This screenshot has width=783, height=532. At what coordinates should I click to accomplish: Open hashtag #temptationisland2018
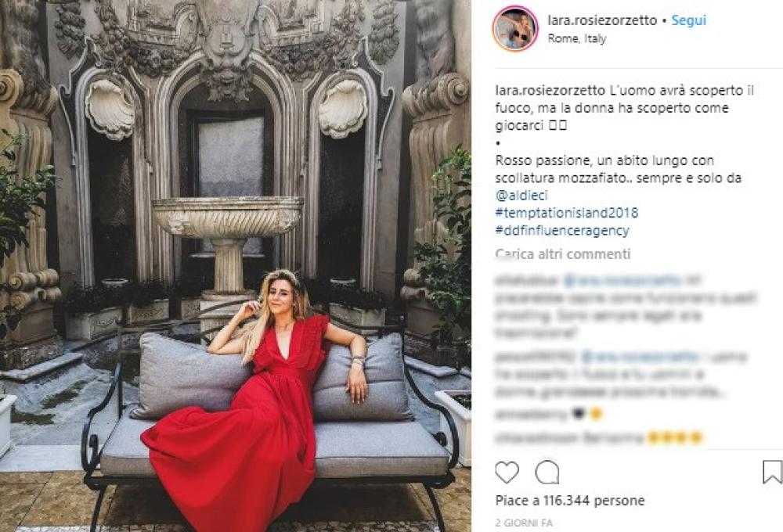567,213
